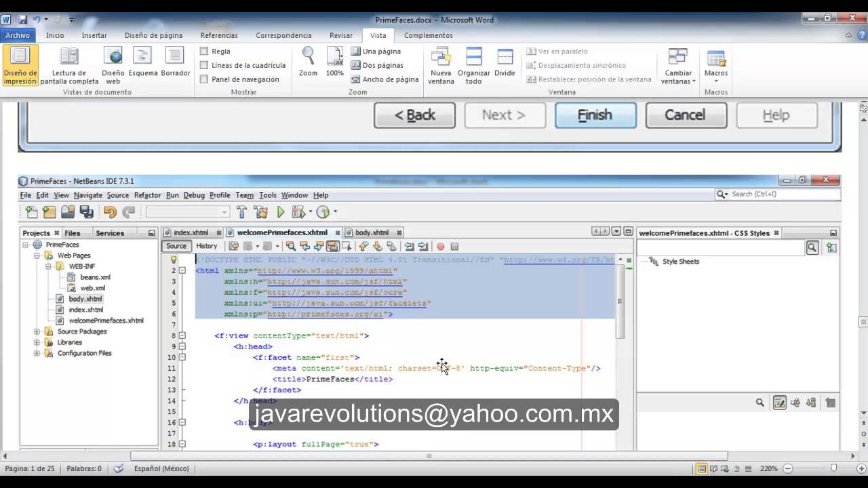Open the Zoom magnifier dialog
This screenshot has height=488, width=868.
(x=308, y=62)
